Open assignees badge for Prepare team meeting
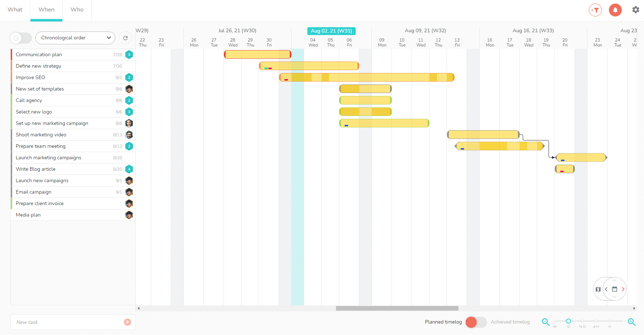The image size is (644, 335). click(x=129, y=146)
